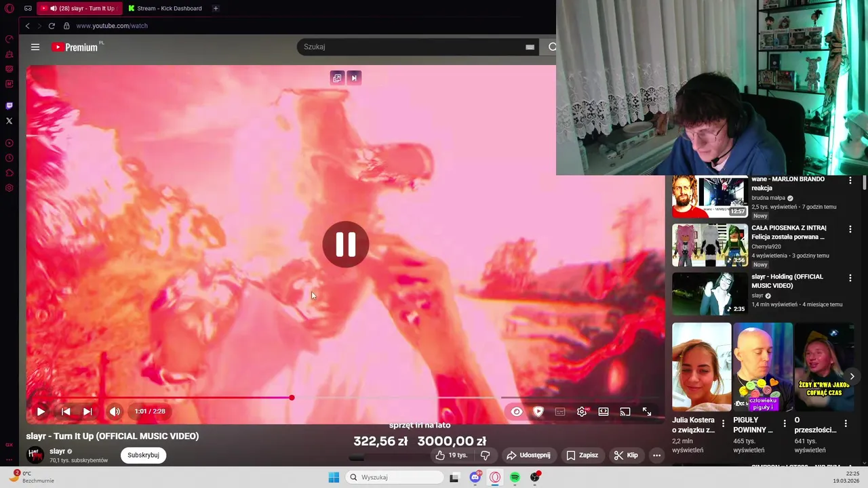Toggle the shield play button in player
The image size is (868, 488).
click(x=538, y=411)
